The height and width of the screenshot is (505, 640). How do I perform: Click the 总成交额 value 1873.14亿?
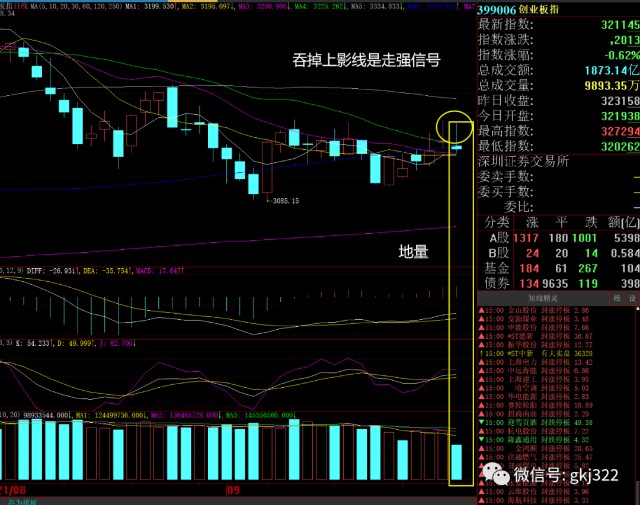pyautogui.click(x=612, y=70)
